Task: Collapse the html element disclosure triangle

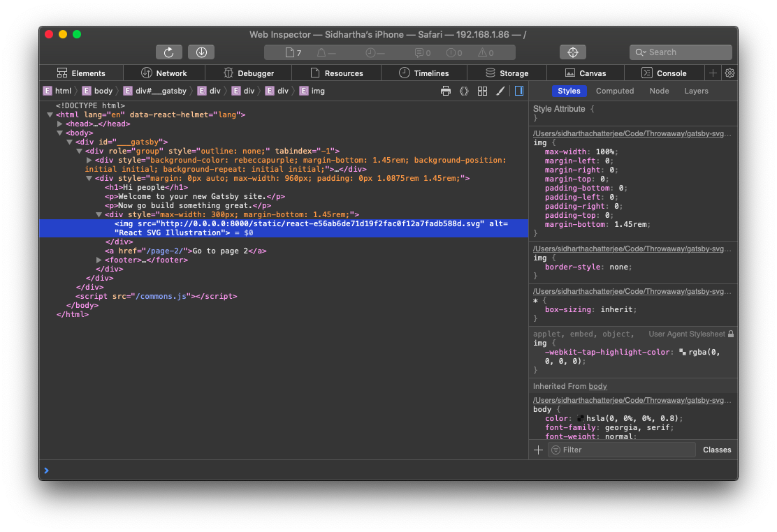Action: [50, 114]
